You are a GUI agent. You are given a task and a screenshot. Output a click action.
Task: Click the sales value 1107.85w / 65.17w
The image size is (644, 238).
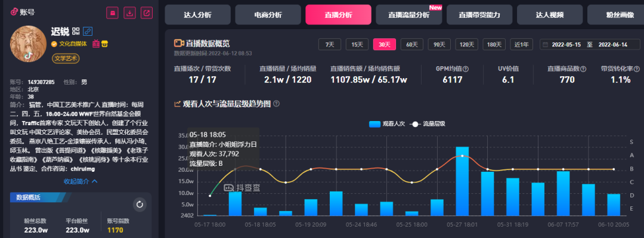point(369,80)
